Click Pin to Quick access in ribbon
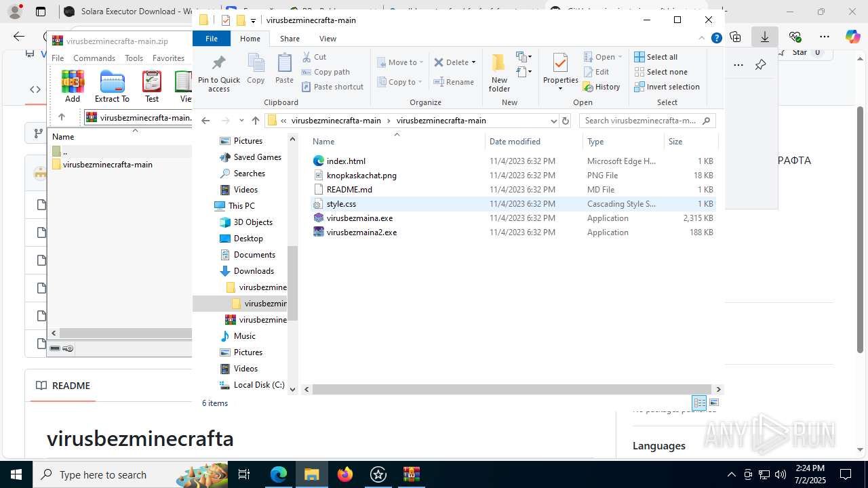 (x=219, y=73)
